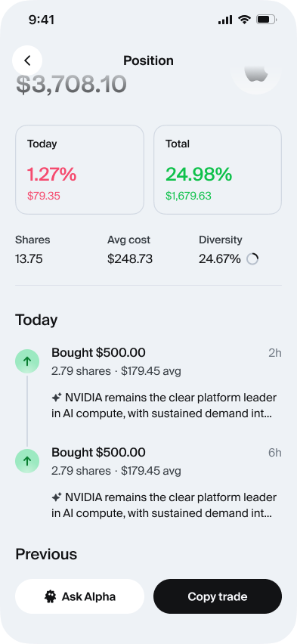Go back using the chevron button
This screenshot has width=297, height=644.
(x=27, y=60)
